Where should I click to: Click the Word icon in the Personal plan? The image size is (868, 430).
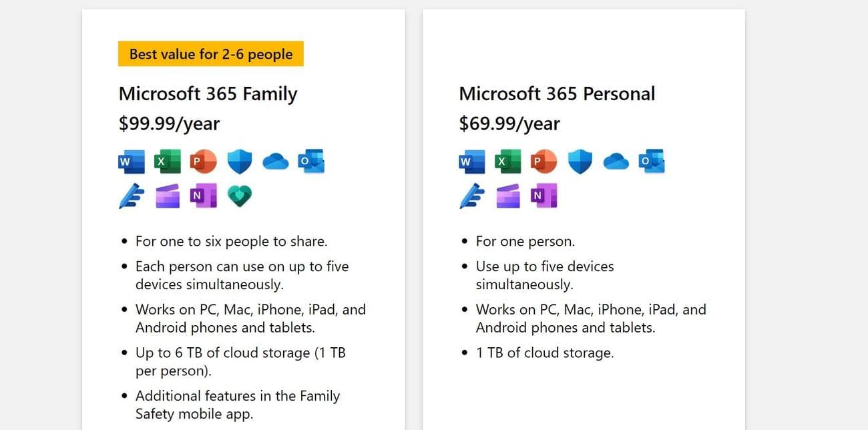472,161
